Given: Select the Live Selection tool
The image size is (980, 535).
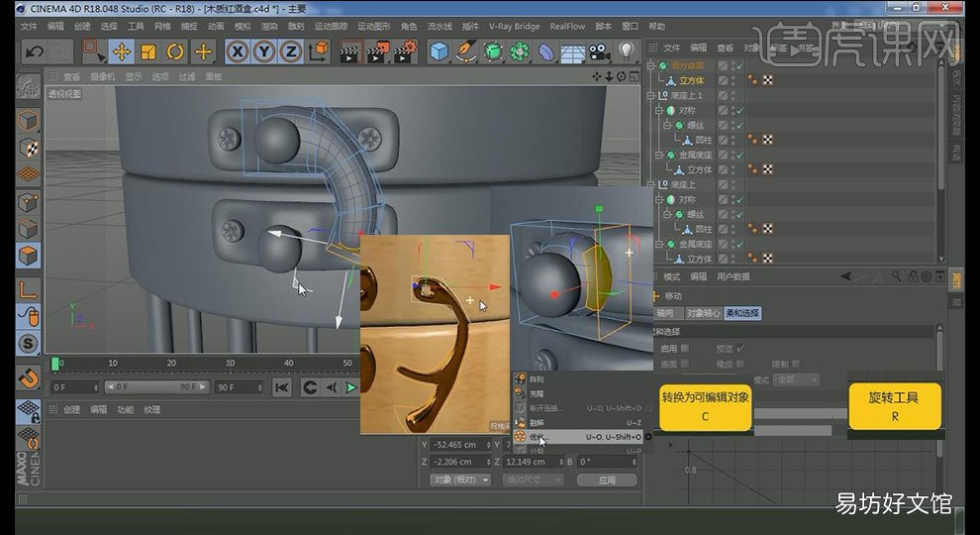Looking at the screenshot, I should (93, 52).
